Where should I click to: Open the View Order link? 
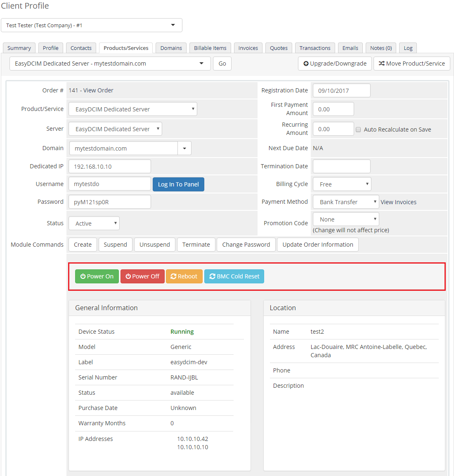98,90
